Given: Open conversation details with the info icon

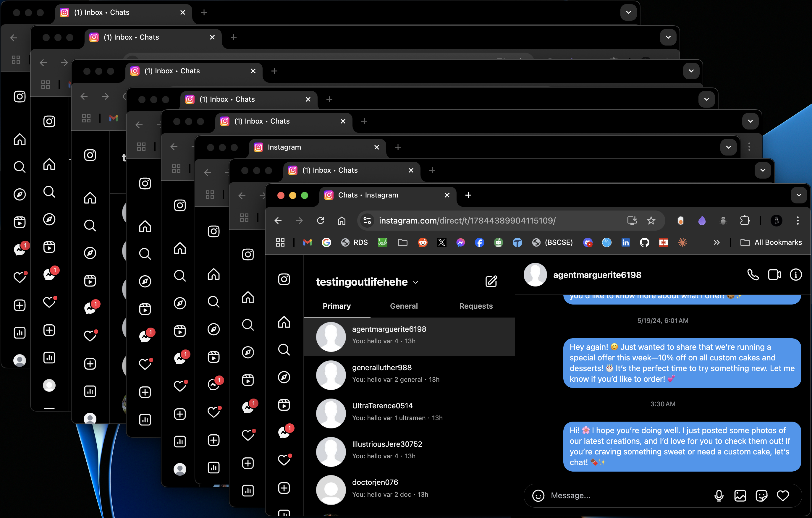Looking at the screenshot, I should click(796, 274).
